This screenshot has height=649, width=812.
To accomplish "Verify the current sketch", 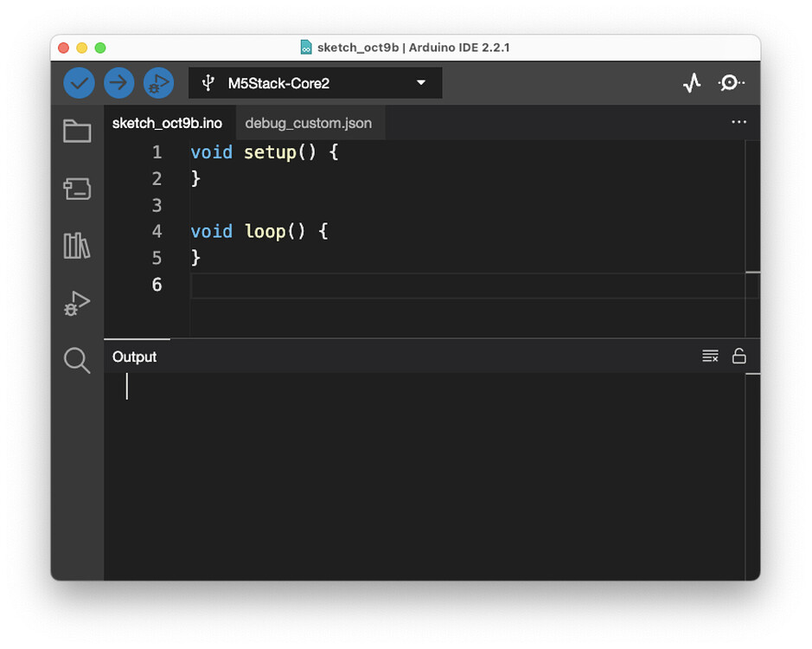I will pyautogui.click(x=79, y=82).
